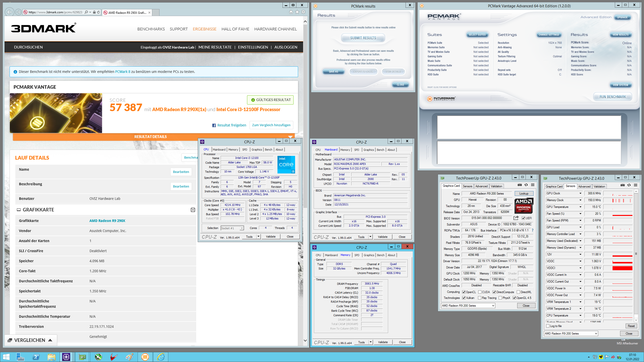Viewport: 644px width, 362px height.
Task: Enable Log to file in GPU-Z Sensors
Action: coord(548,326)
